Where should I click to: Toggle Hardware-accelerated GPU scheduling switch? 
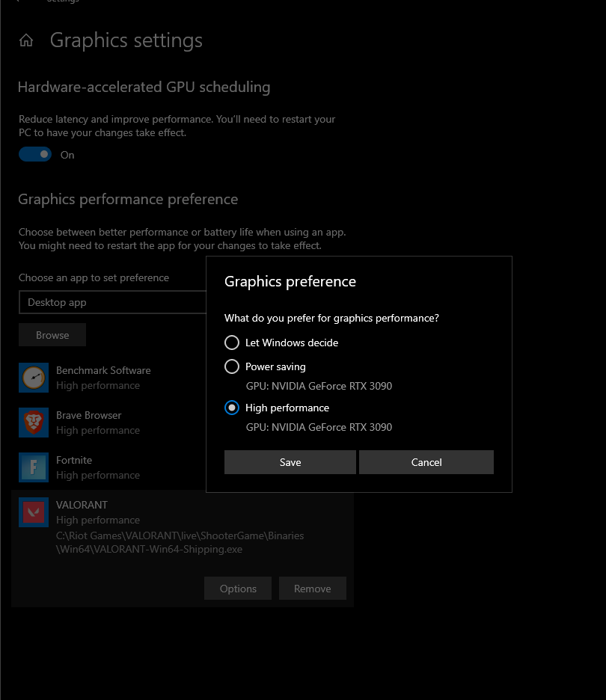[x=35, y=155]
